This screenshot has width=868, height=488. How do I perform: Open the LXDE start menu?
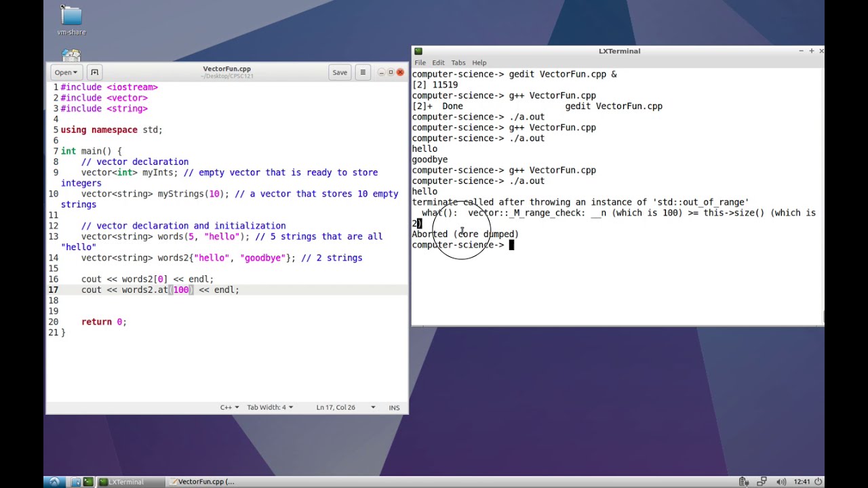pyautogui.click(x=54, y=482)
